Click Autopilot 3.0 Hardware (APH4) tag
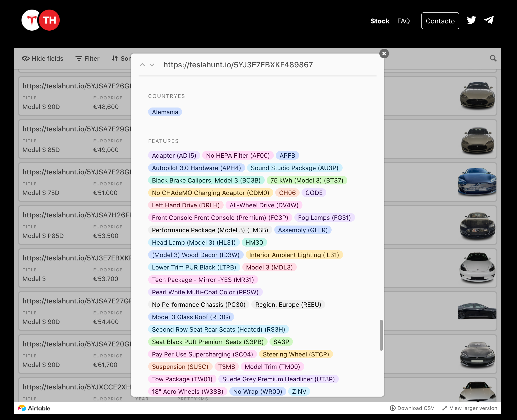Screen dimensions: 517x420 pos(196,168)
